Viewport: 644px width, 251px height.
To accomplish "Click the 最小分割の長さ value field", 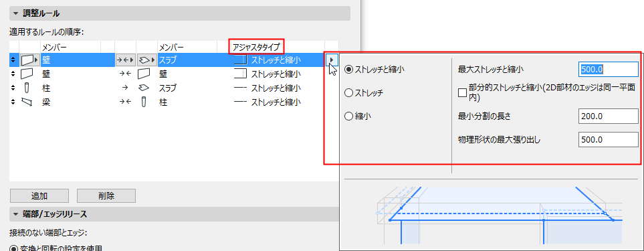I will click(x=609, y=116).
